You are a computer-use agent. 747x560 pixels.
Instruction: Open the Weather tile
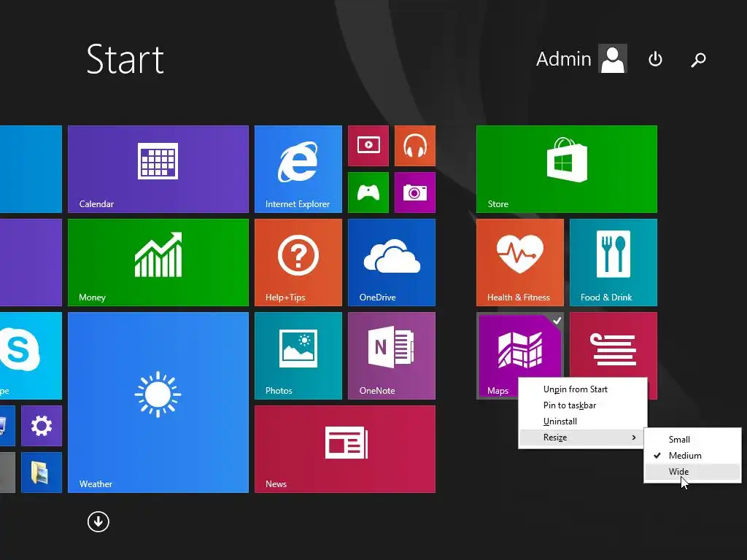158,402
